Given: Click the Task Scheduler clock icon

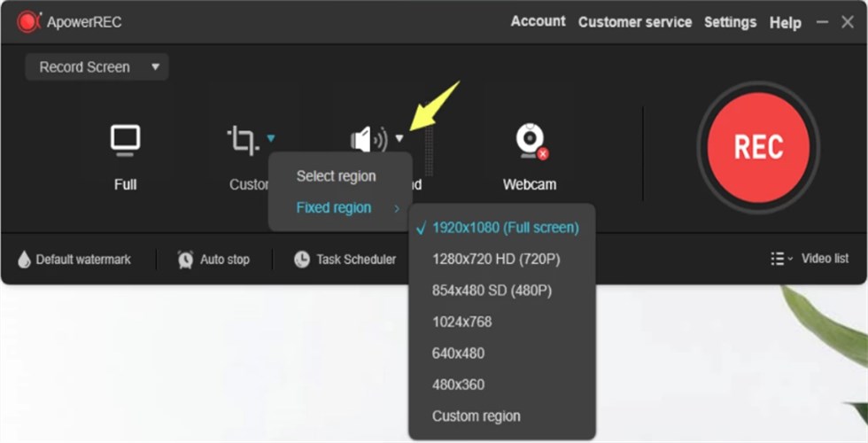Looking at the screenshot, I should point(302,259).
